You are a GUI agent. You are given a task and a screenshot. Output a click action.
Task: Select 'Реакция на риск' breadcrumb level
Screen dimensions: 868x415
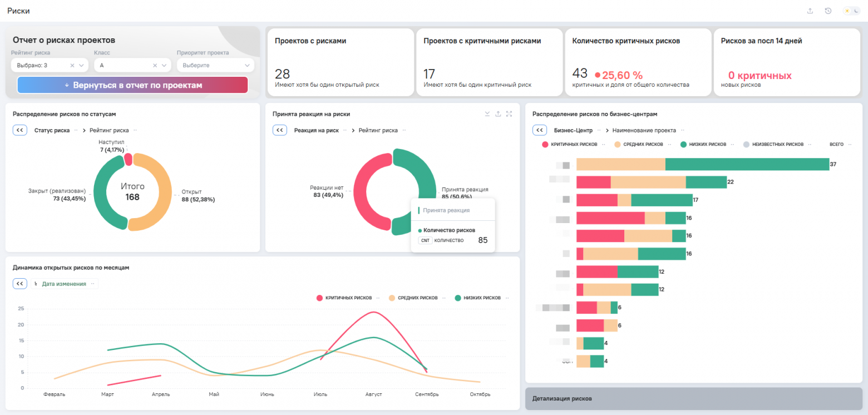tap(317, 130)
